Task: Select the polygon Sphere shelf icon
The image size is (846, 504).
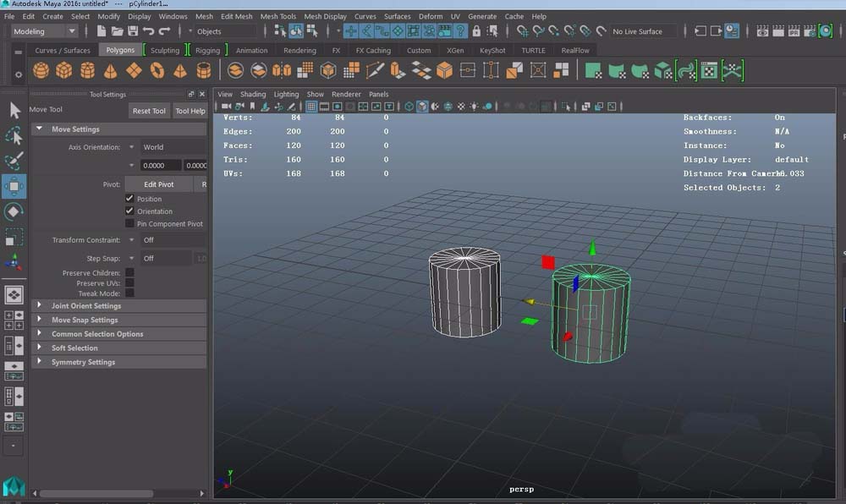Action: 41,71
